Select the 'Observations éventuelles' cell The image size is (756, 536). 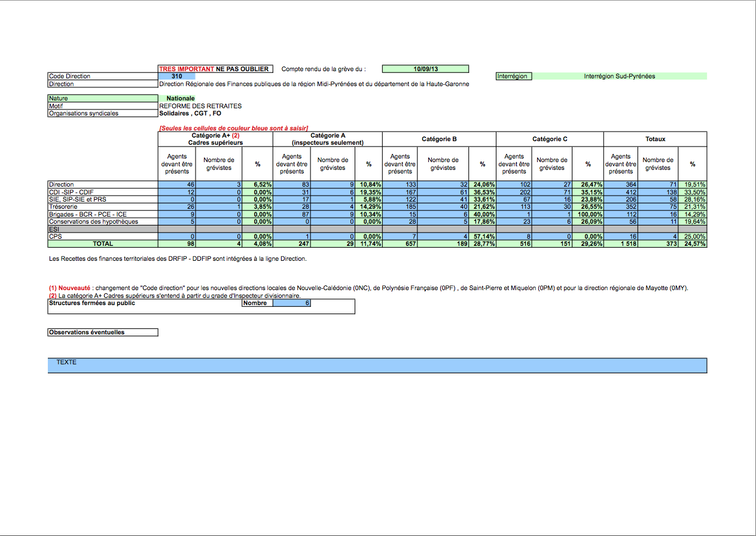[103, 332]
